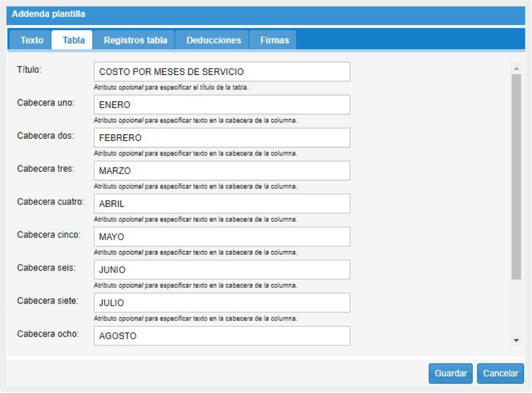Click the Título input field

222,72
